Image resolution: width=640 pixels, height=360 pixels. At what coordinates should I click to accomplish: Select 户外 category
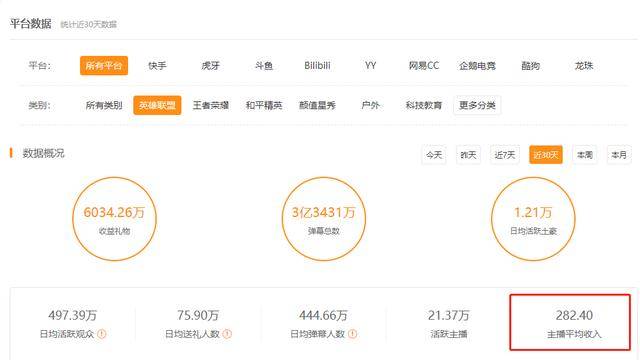pos(370,105)
